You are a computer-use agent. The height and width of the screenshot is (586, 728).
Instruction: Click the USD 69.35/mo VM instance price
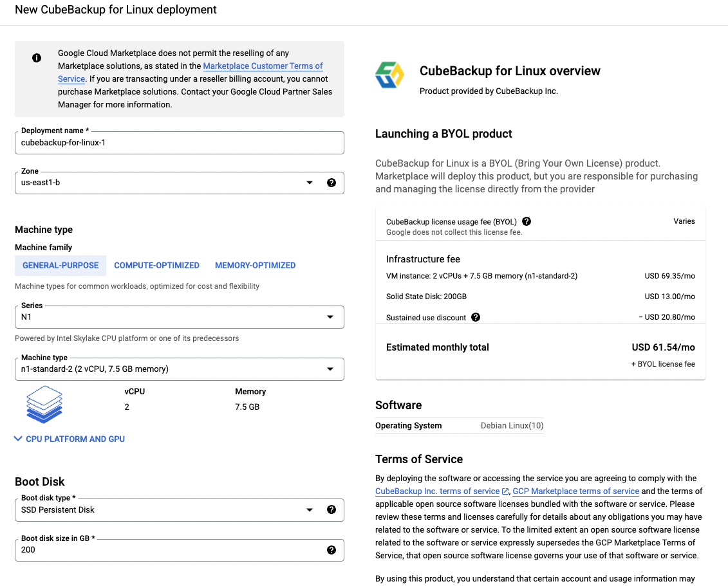[x=669, y=276]
